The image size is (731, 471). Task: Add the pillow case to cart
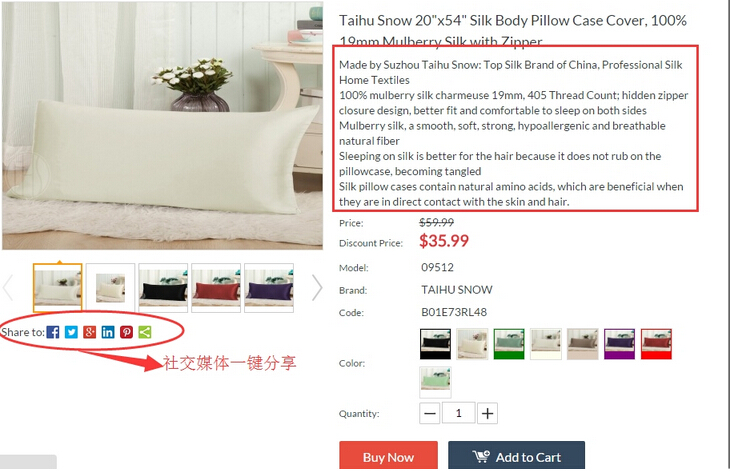[517, 456]
